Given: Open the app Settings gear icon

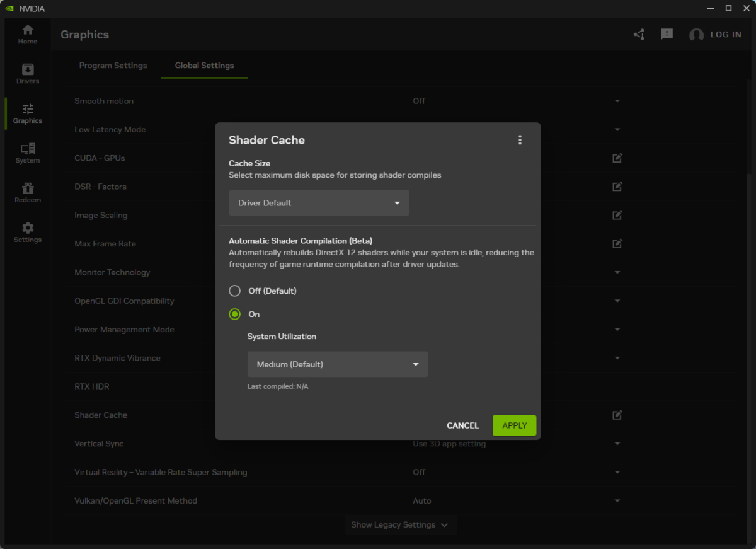Looking at the screenshot, I should (27, 231).
